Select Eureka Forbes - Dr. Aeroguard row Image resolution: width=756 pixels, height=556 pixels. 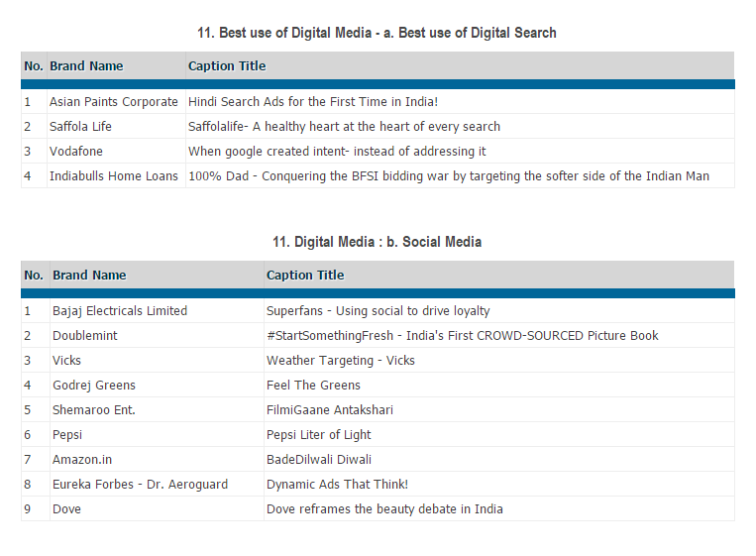point(140,485)
